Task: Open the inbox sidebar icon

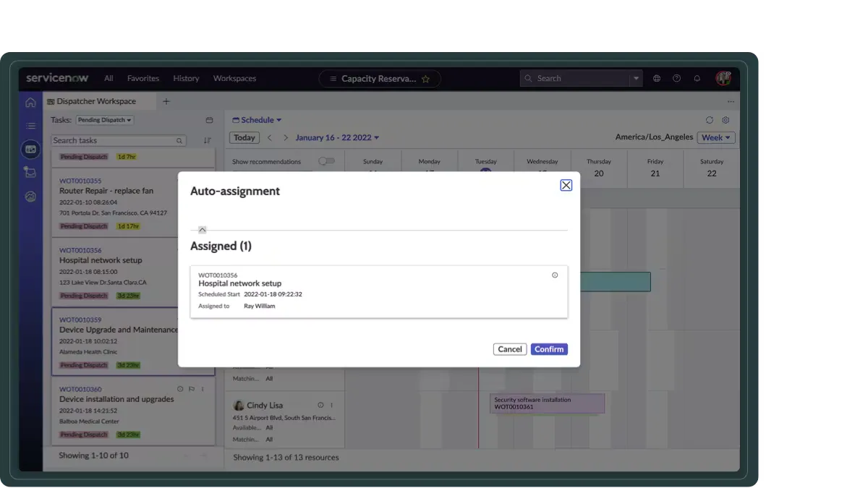Action: tap(30, 172)
